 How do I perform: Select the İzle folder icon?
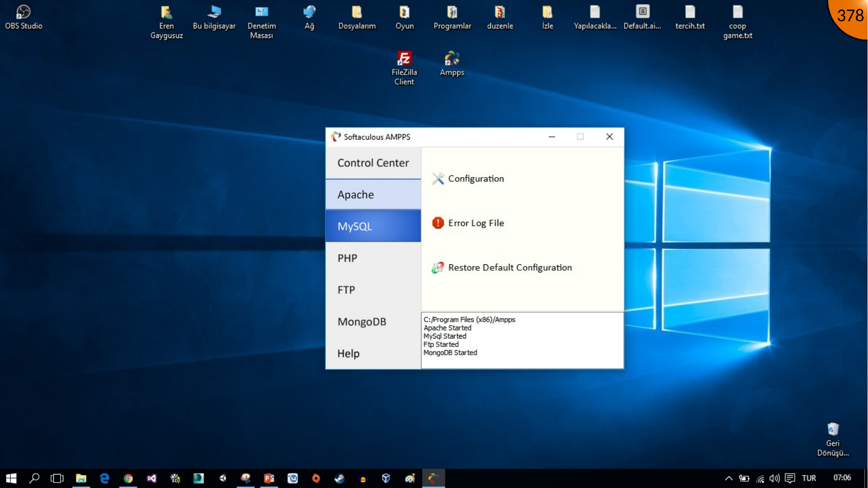(x=548, y=18)
